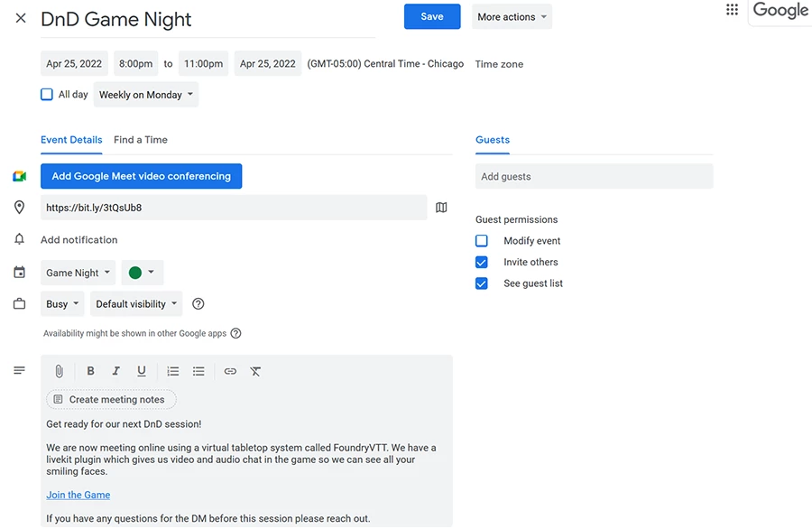Apply italic formatting in the description
This screenshot has height=529, width=812.
(x=115, y=371)
